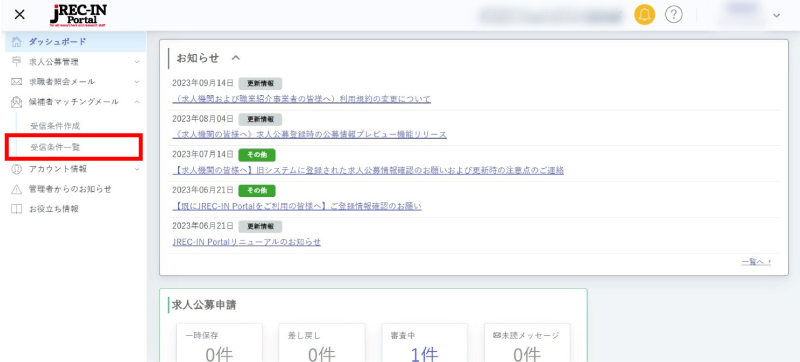Open 受信条件一覧 submenu item
The height and width of the screenshot is (362, 800).
pos(55,147)
